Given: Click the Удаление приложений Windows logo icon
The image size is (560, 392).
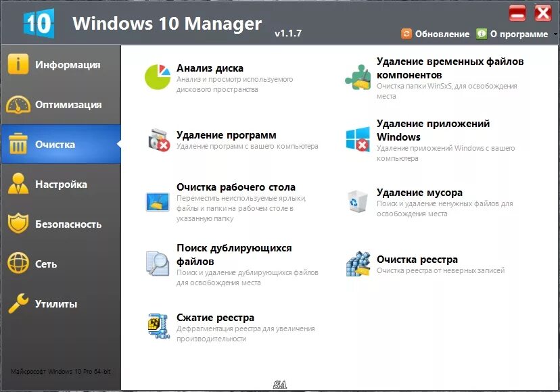Looking at the screenshot, I should (x=358, y=139).
